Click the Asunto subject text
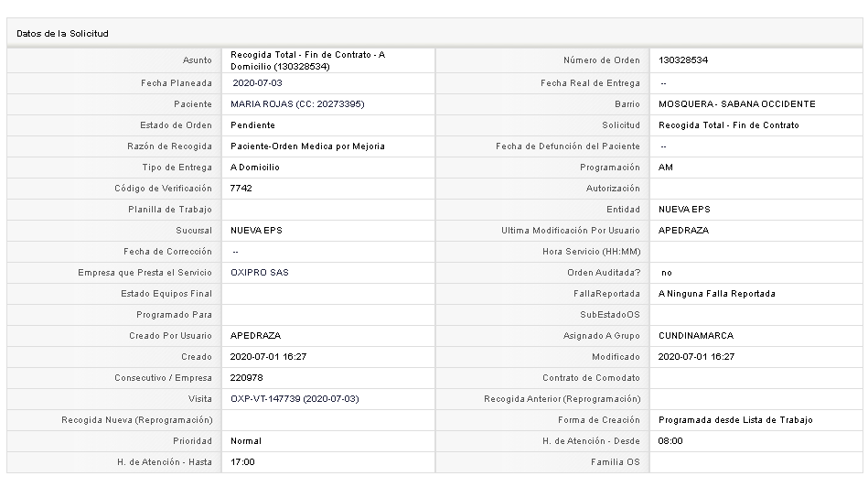 (x=308, y=60)
